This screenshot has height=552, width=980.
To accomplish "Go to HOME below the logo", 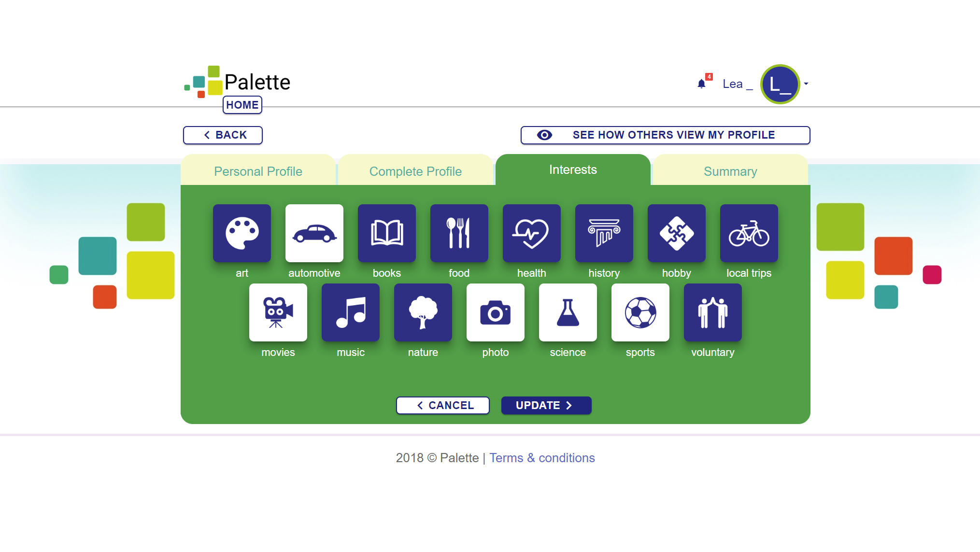I will pyautogui.click(x=242, y=105).
